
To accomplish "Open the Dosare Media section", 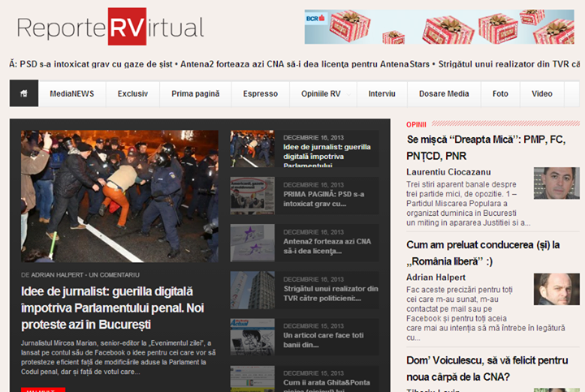I will click(444, 93).
